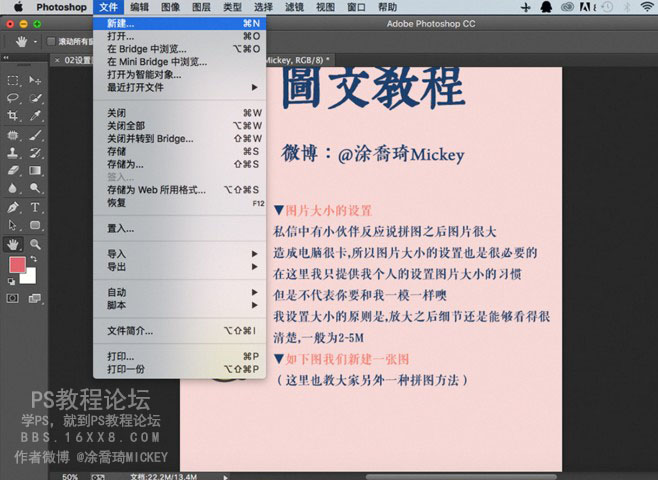Image resolution: width=658 pixels, height=480 pixels.
Task: Open the Apple menu
Action: pyautogui.click(x=18, y=7)
